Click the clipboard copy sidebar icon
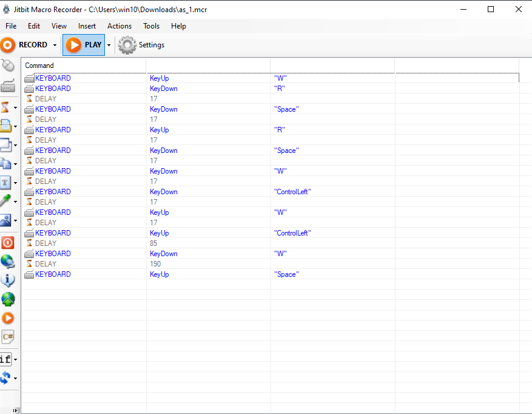 pos(5,164)
